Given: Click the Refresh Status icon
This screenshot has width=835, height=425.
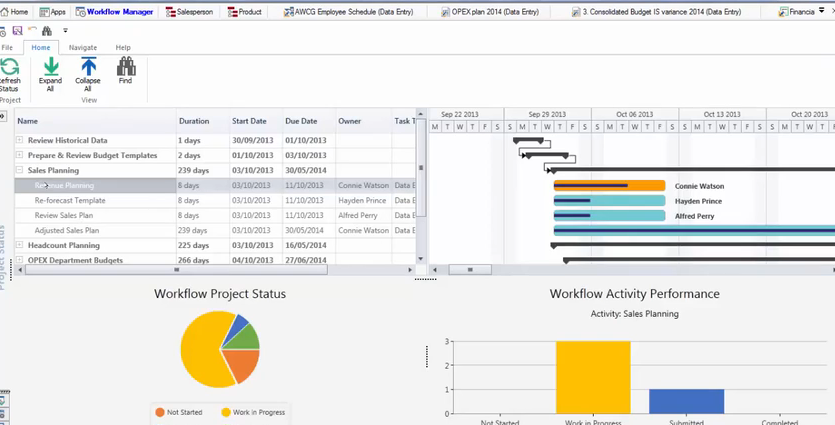Looking at the screenshot, I should [x=10, y=67].
